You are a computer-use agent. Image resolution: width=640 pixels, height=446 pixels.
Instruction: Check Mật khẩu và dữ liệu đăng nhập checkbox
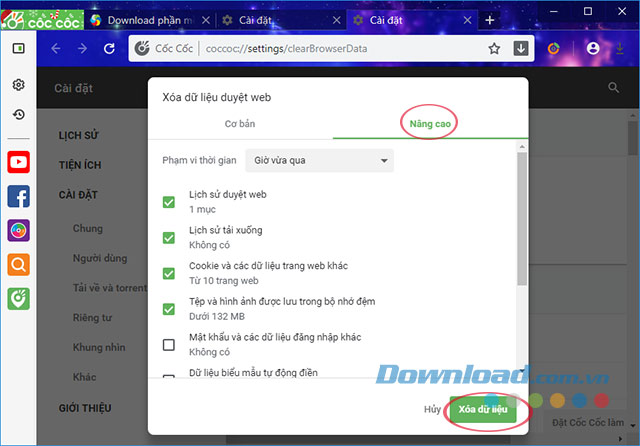(169, 345)
